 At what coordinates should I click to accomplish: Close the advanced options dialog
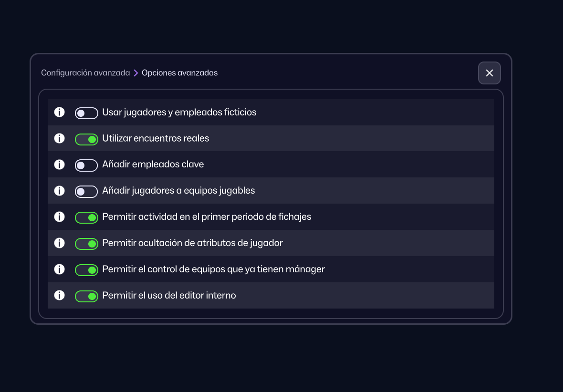(x=489, y=73)
